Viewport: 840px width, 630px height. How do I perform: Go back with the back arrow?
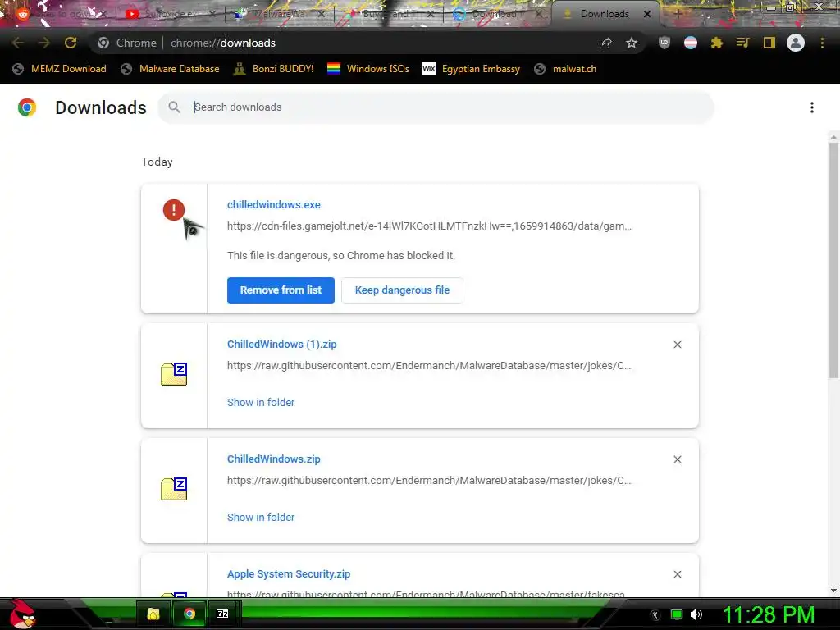[18, 43]
